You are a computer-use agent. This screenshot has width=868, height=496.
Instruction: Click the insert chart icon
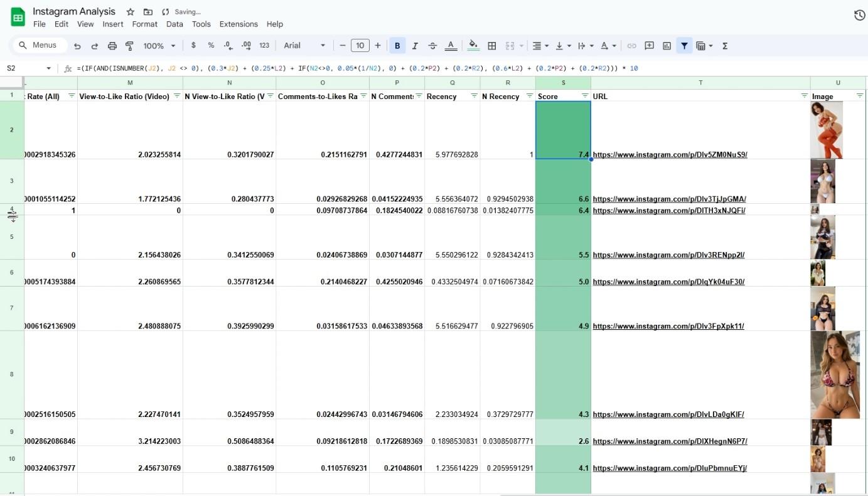pyautogui.click(x=667, y=45)
